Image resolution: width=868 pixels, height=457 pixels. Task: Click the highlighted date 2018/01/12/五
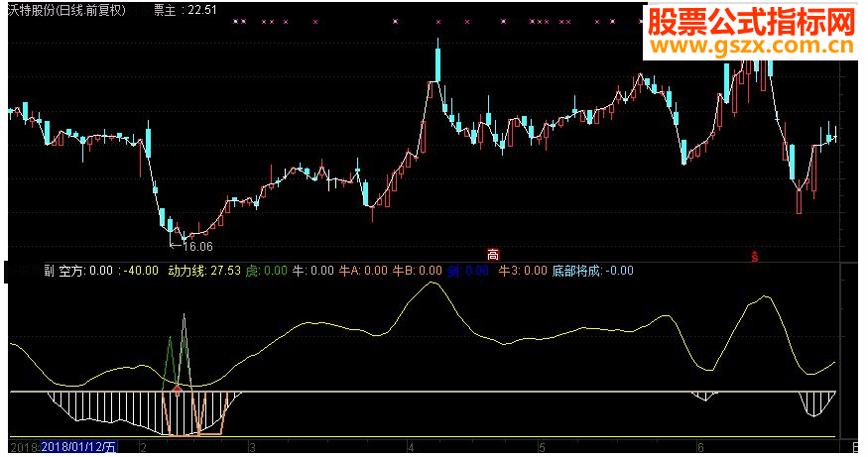click(x=79, y=446)
